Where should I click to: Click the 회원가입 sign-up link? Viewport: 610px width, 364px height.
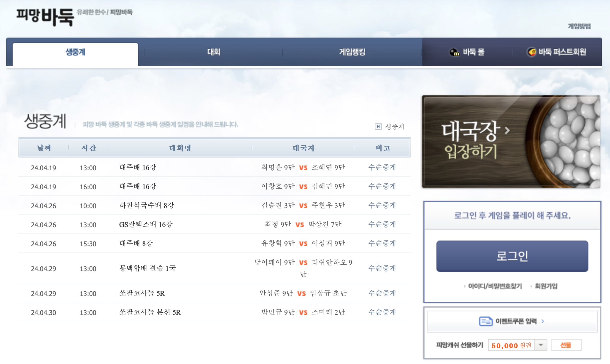tap(546, 286)
